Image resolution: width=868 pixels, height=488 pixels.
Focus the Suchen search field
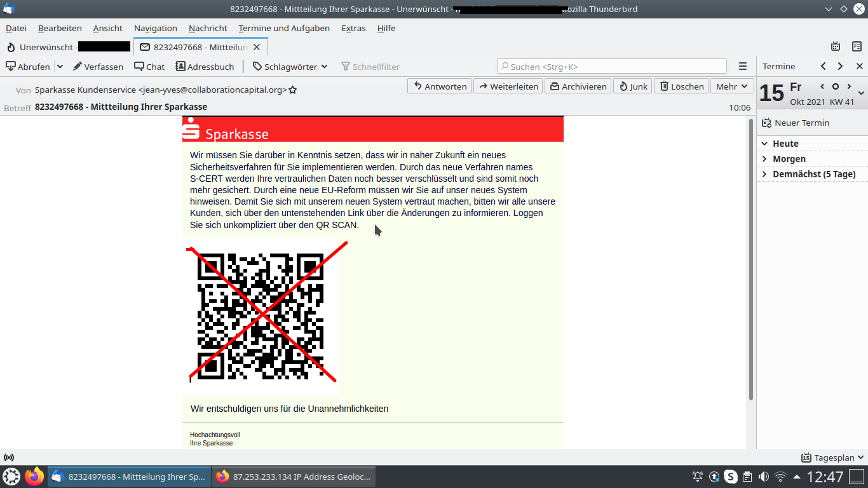click(x=612, y=66)
